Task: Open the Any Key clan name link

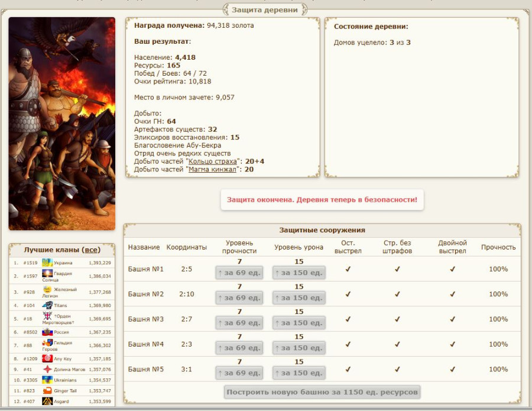Action: (63, 359)
